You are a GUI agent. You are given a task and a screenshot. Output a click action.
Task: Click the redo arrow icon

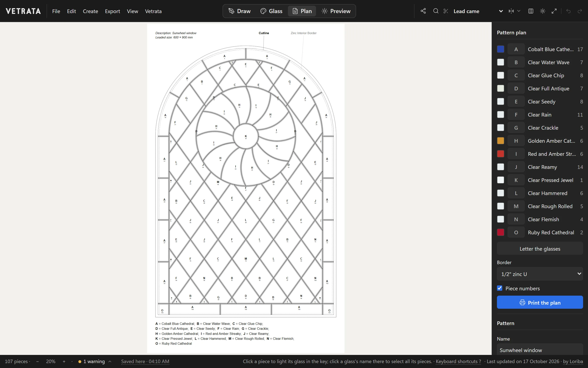[x=580, y=11]
